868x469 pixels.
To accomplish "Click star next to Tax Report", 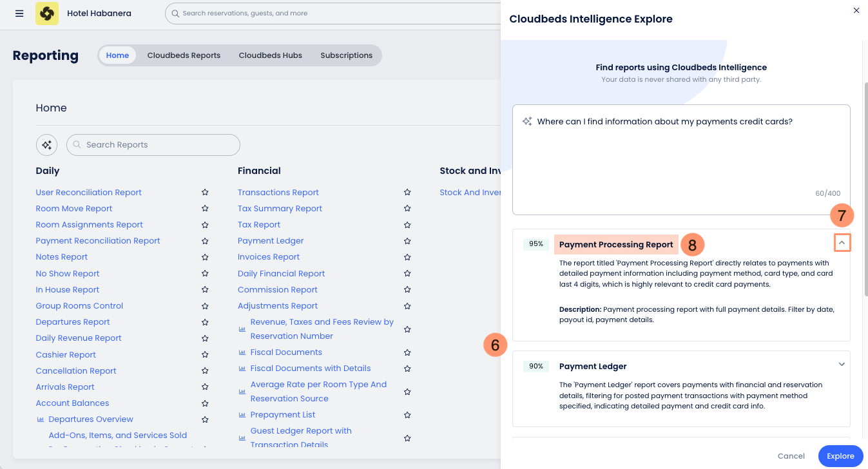I will tap(407, 225).
